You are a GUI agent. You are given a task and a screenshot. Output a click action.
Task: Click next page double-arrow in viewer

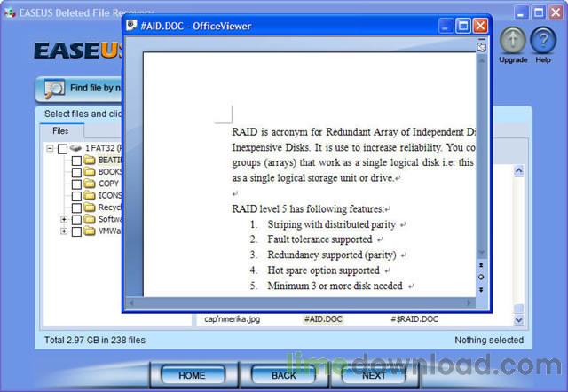pyautogui.click(x=481, y=290)
